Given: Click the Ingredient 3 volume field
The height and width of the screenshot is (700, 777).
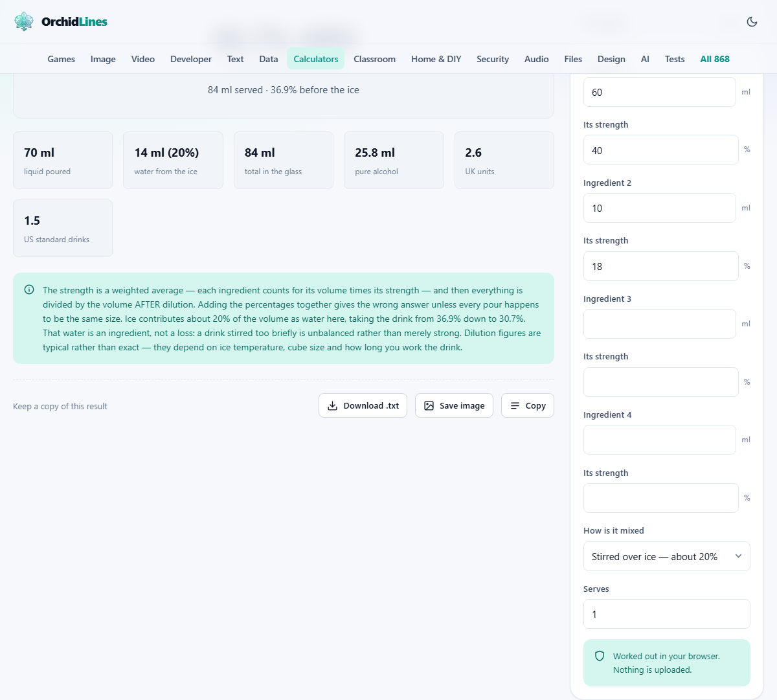Looking at the screenshot, I should [x=660, y=324].
